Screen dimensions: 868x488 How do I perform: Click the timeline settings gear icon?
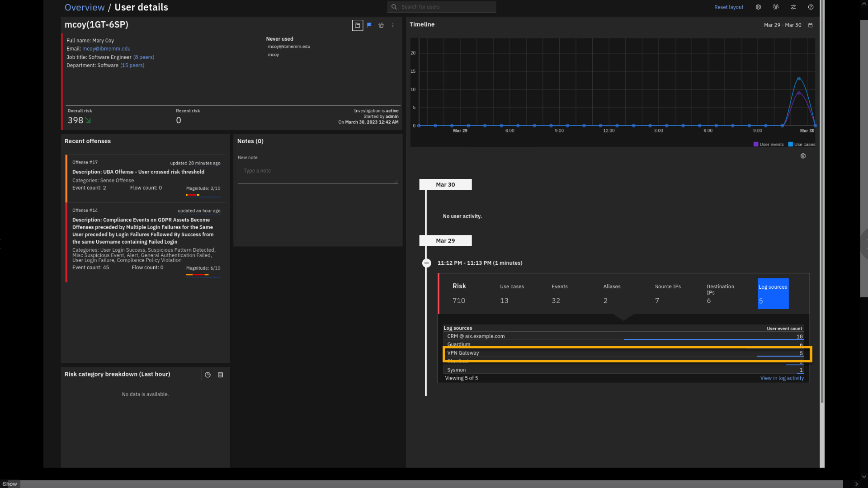[x=803, y=156]
